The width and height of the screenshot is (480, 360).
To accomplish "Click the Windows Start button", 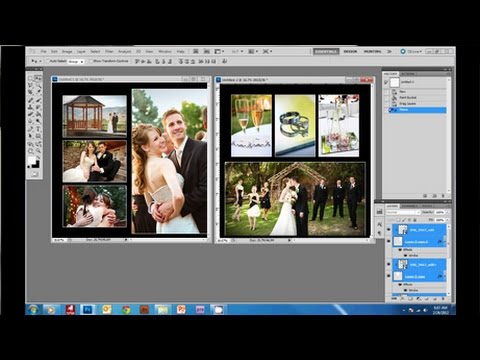I will tap(33, 310).
